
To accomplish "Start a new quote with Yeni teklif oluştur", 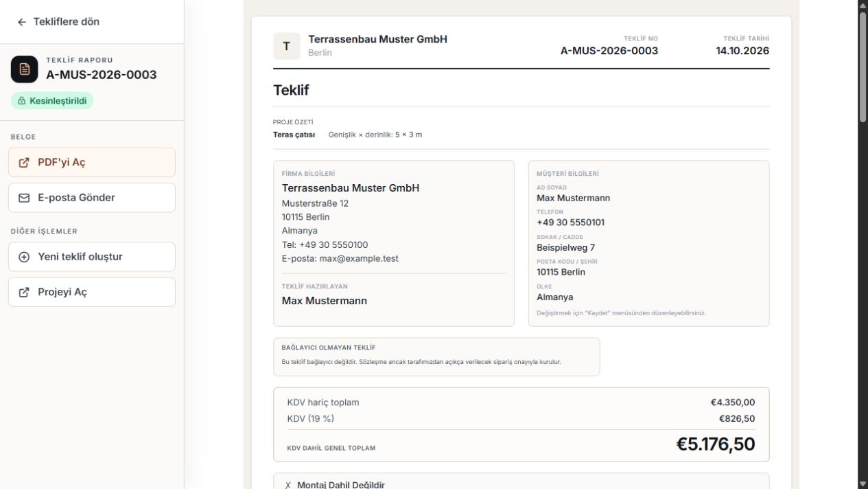I will 92,257.
